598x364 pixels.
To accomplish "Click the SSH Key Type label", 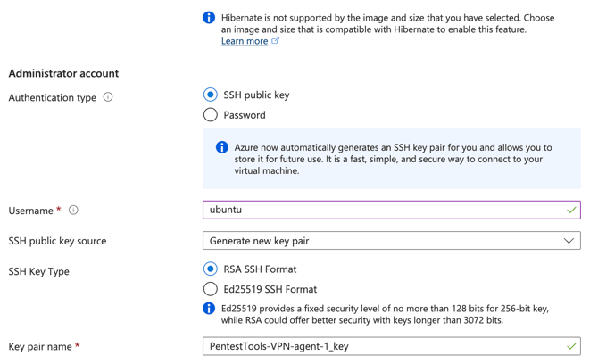I will [x=38, y=271].
